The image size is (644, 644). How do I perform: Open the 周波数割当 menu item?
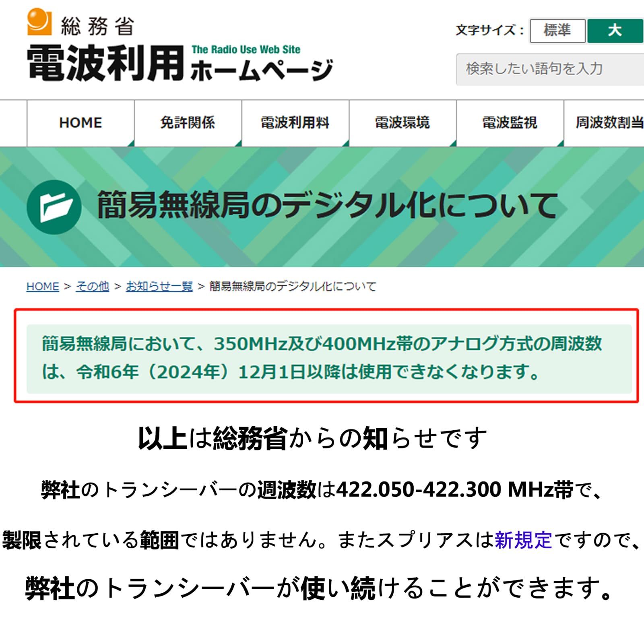point(604,123)
